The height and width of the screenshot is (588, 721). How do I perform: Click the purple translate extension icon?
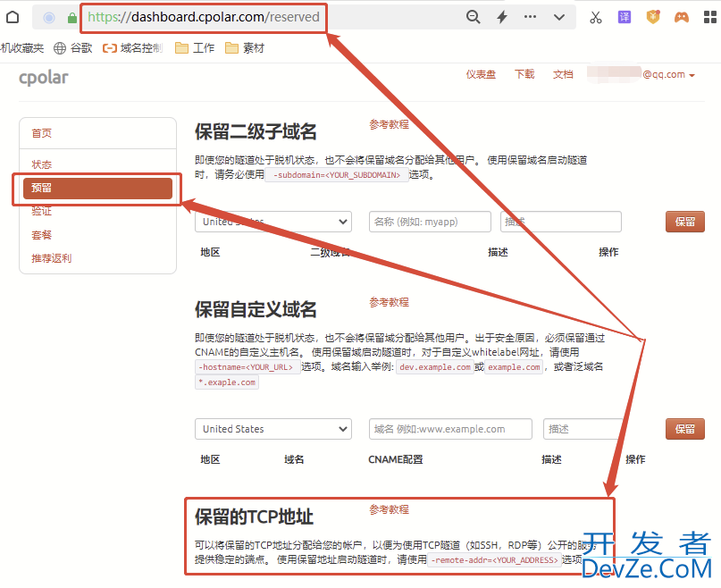click(x=625, y=18)
